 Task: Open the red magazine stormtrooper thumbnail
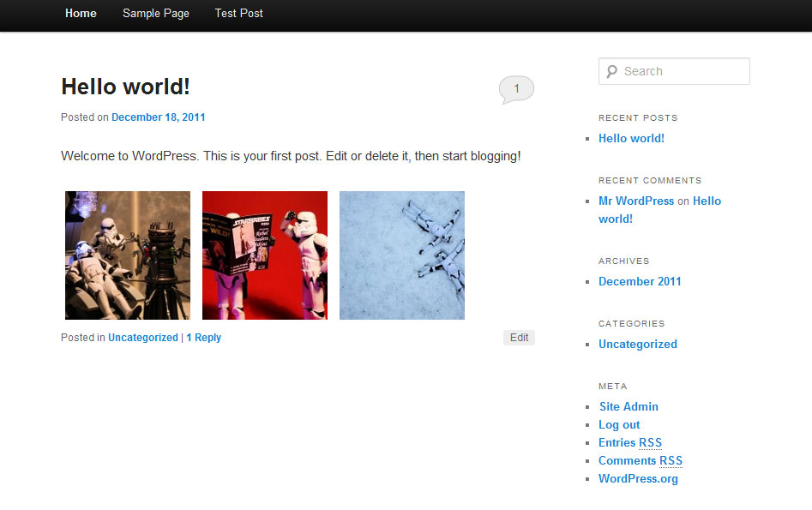[265, 255]
